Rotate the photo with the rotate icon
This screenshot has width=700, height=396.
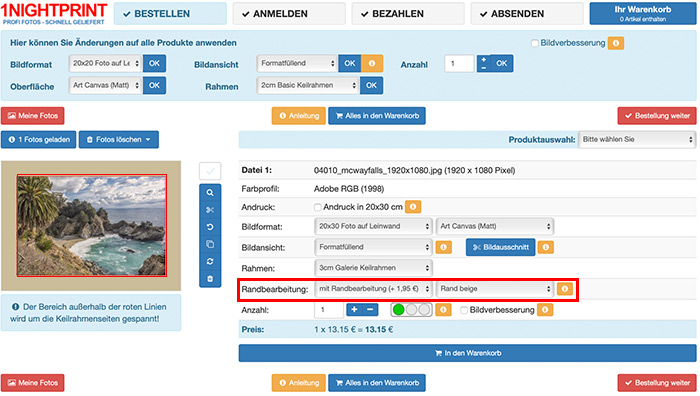click(x=210, y=227)
